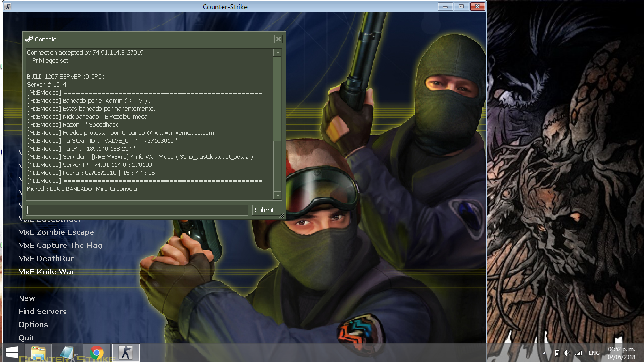644x362 pixels.
Task: Click the 'Fecha : 02/05/2018 | 15 : 47 : 25' line
Action: pos(91,173)
